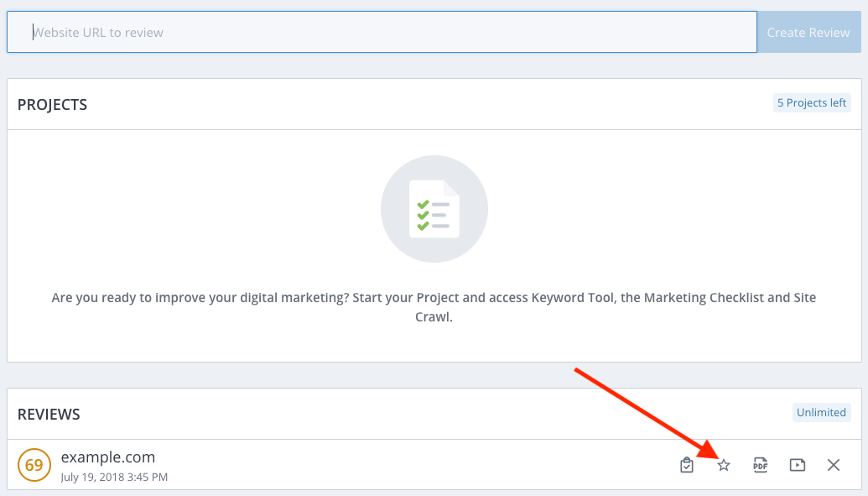Click the REVIEWS section heading
The height and width of the screenshot is (496, 868).
click(x=49, y=415)
